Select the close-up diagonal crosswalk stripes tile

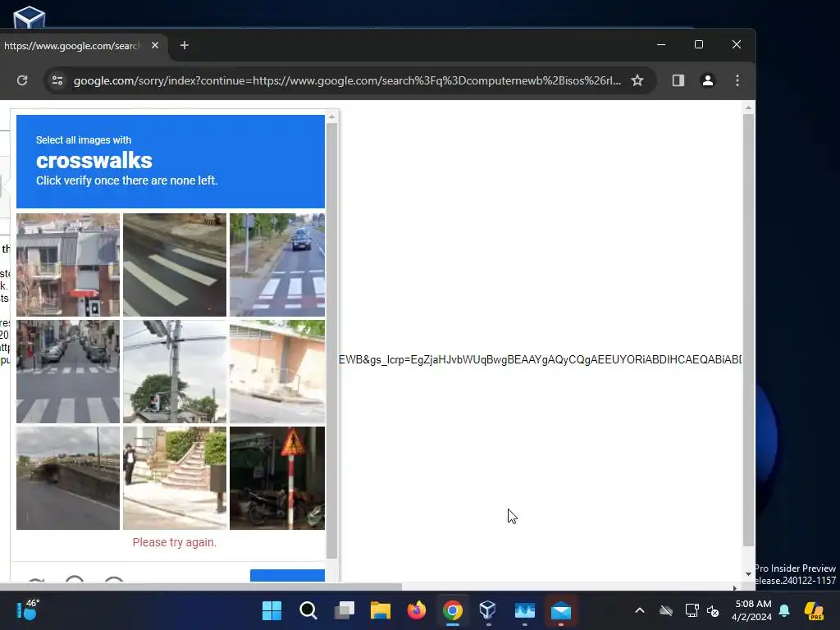tap(175, 265)
